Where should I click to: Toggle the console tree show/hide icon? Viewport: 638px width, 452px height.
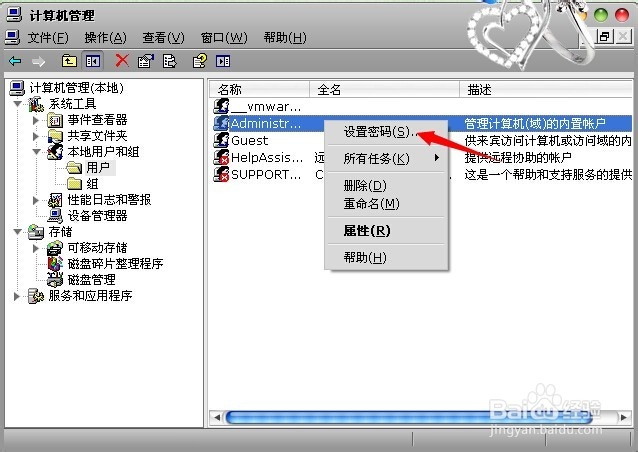click(92, 61)
